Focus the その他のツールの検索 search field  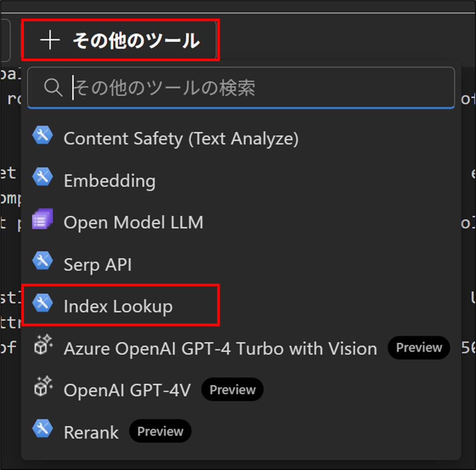point(241,88)
